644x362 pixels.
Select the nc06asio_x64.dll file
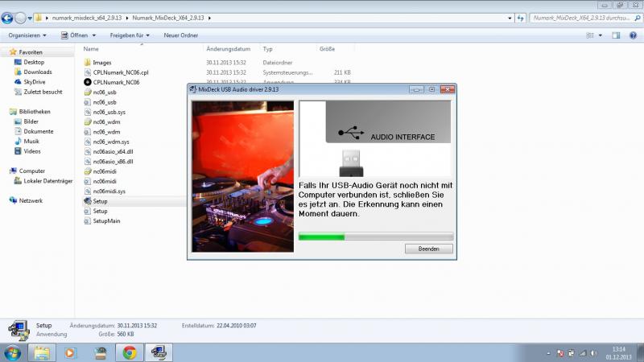tap(113, 151)
